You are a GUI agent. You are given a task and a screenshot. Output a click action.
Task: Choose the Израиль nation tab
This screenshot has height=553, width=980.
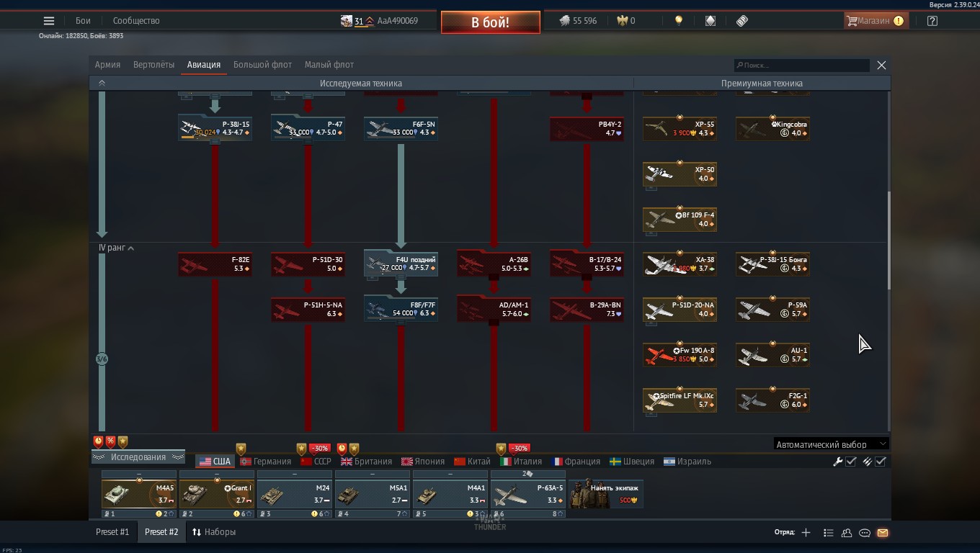pos(687,462)
